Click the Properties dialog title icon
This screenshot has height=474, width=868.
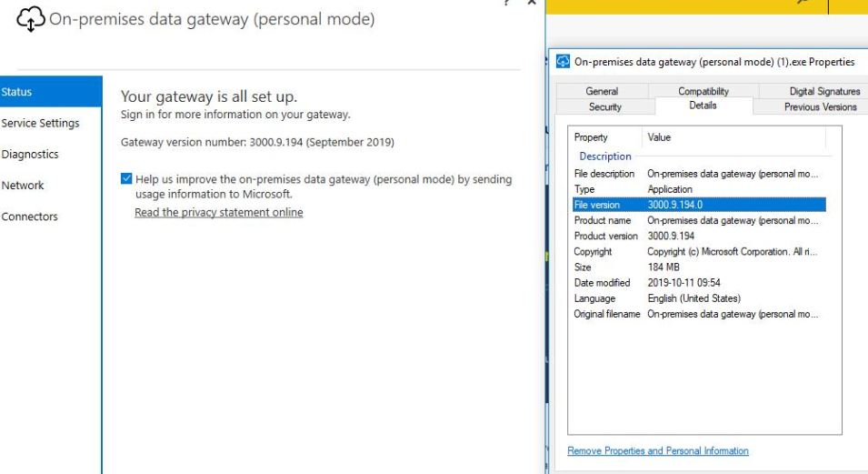click(563, 62)
